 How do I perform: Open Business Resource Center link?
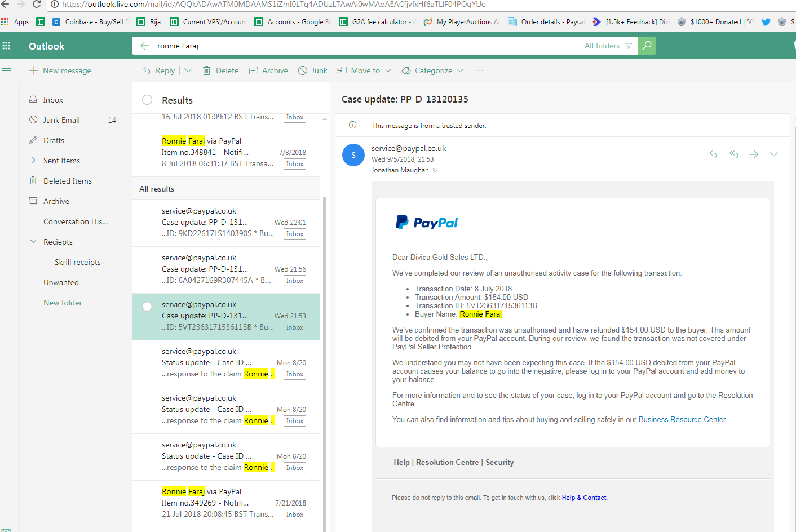tap(682, 419)
